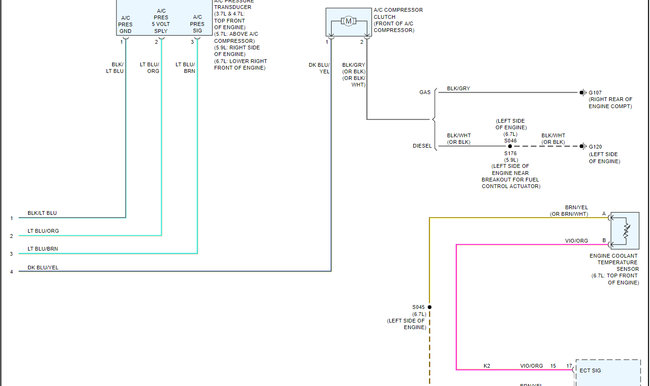Select the 'A/C PRES 5 VOLT SPLY' label
The image size is (650, 386).
tap(161, 21)
